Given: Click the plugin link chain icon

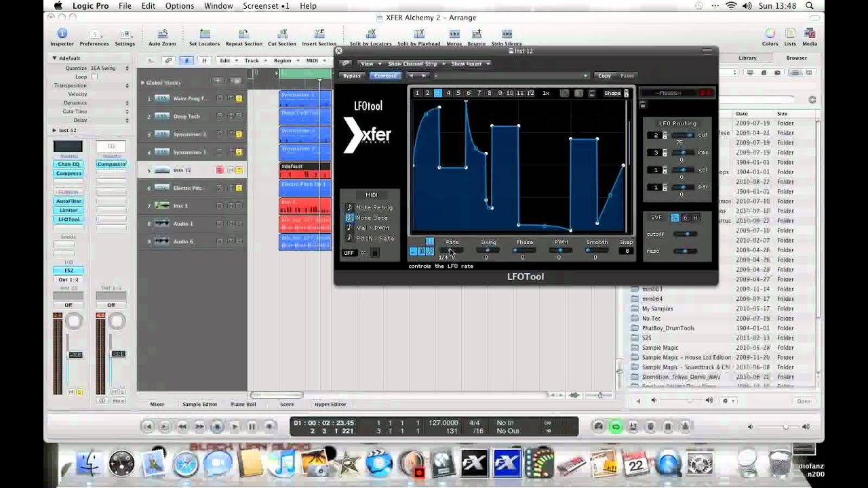Looking at the screenshot, I should pyautogui.click(x=346, y=63).
